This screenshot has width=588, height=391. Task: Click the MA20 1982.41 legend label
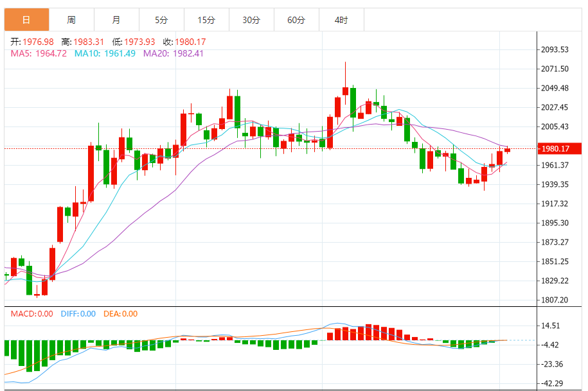pyautogui.click(x=174, y=53)
